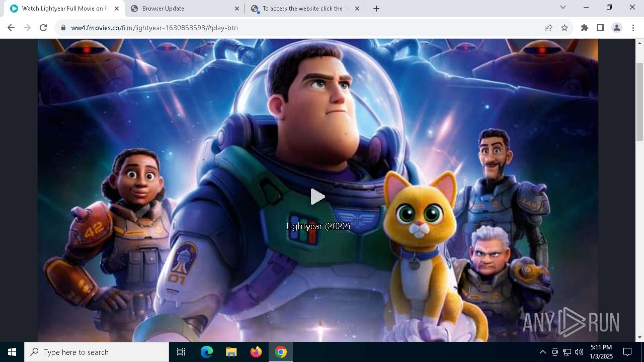
Task: Toggle the browser side panel
Action: point(601,28)
